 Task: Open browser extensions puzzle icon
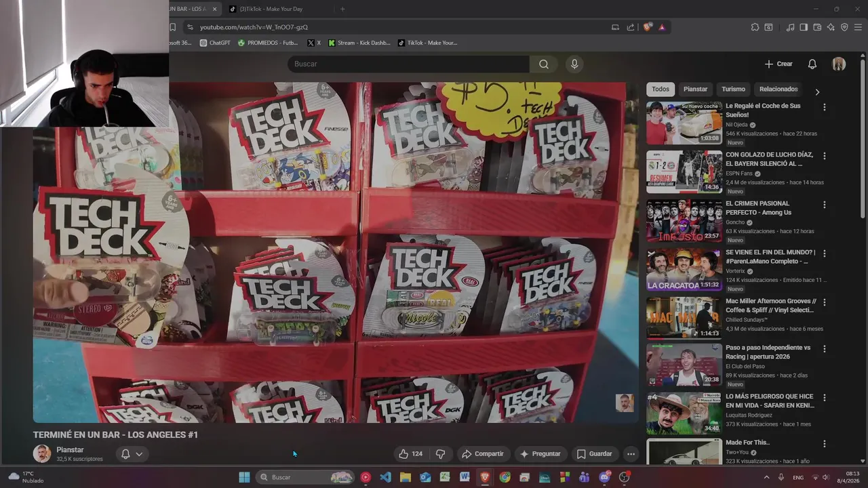coord(755,27)
